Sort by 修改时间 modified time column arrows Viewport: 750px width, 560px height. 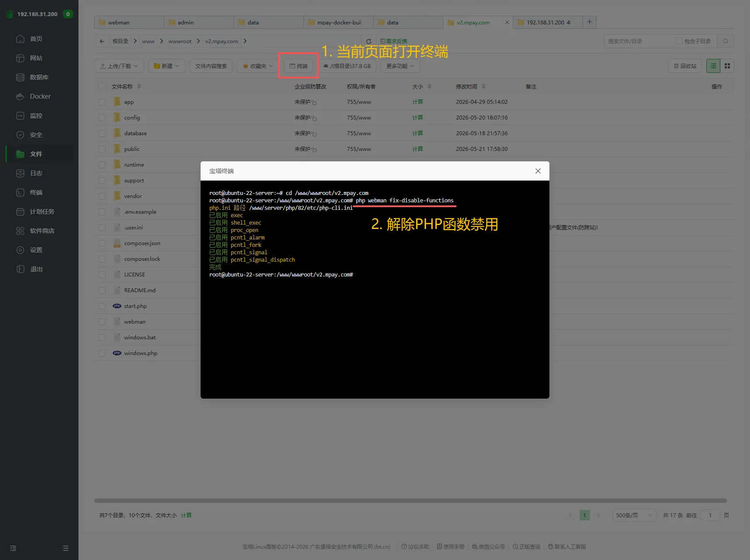pos(484,86)
